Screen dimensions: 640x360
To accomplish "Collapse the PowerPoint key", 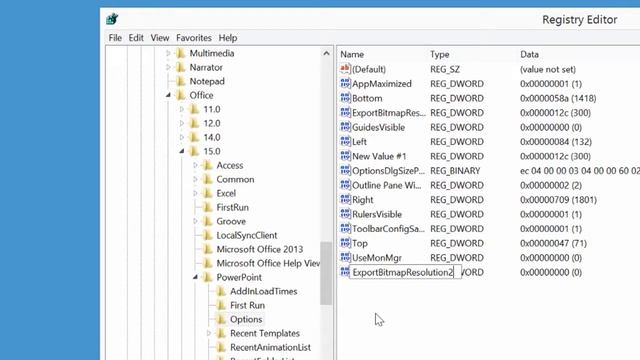I will [x=196, y=277].
